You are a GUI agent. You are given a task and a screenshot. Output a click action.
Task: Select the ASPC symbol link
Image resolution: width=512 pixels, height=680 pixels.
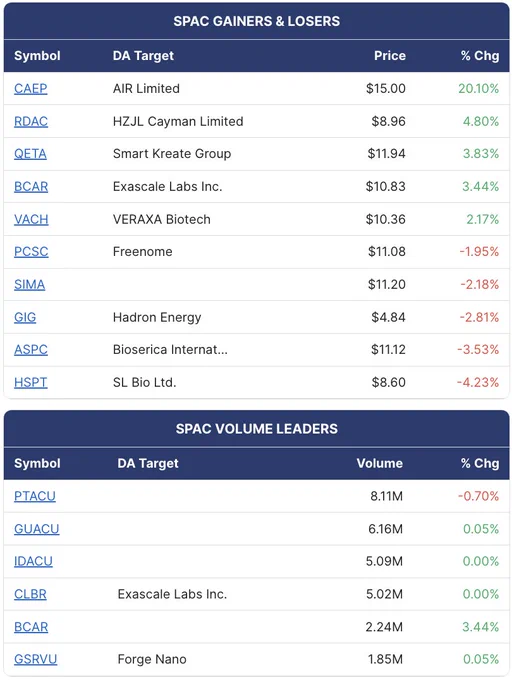point(31,350)
